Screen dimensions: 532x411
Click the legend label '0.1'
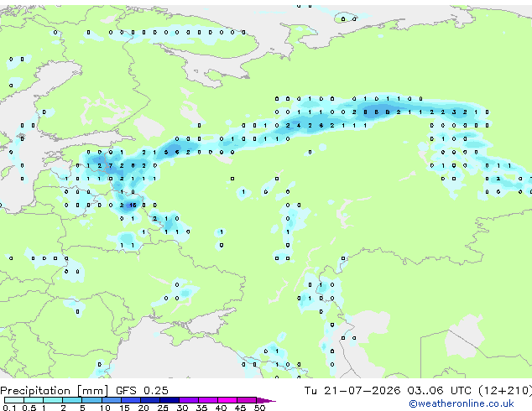[x=9, y=408]
